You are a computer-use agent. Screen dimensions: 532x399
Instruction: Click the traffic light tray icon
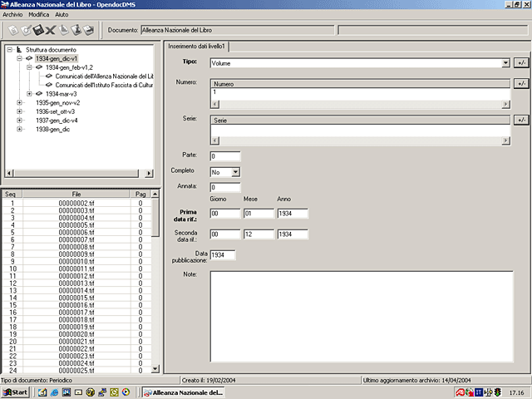498,392
